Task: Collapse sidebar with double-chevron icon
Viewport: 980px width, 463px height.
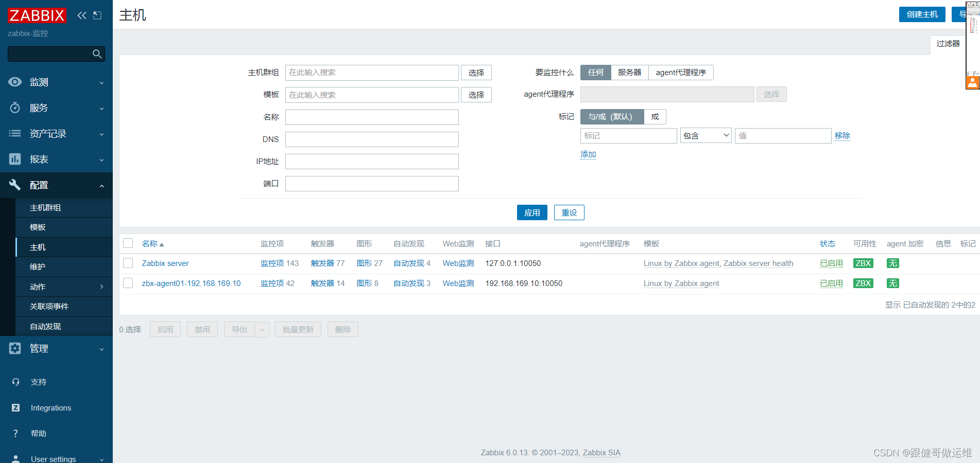Action: click(x=82, y=15)
